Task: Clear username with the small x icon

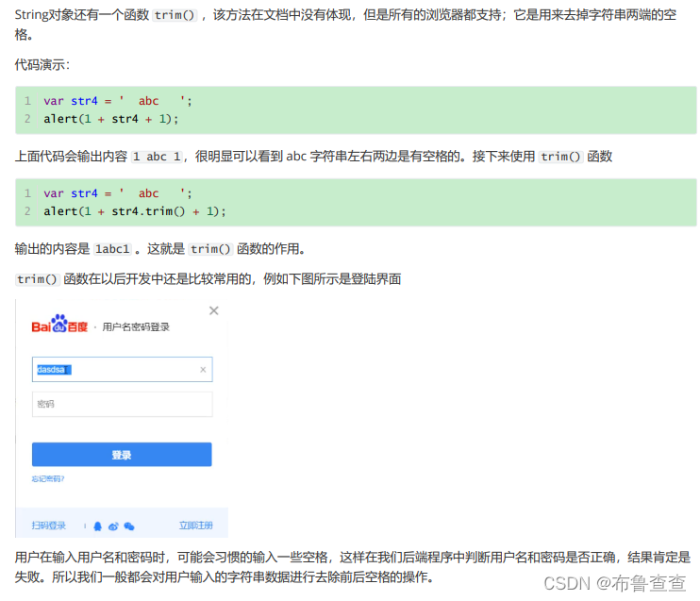Action: click(203, 370)
